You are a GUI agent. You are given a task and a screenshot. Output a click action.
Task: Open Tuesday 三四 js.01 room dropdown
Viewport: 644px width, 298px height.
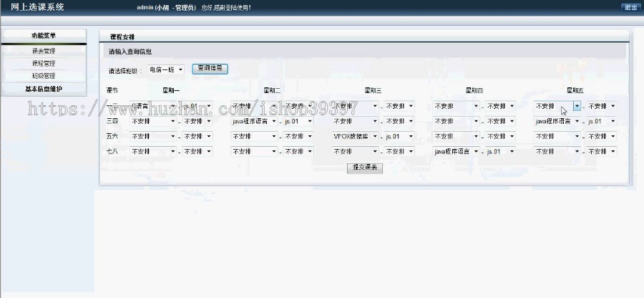click(298, 121)
